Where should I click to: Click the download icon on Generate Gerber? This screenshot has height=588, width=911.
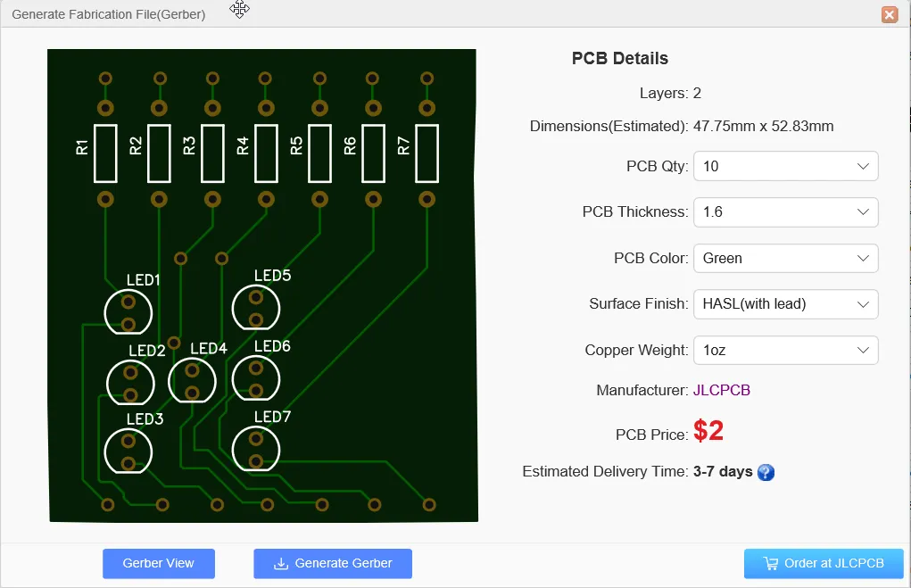coord(281,564)
